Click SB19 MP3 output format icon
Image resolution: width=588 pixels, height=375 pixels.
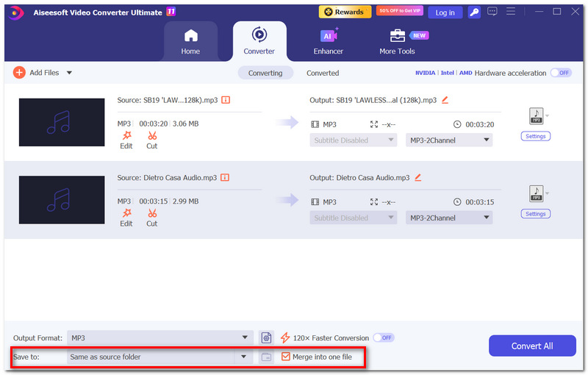(537, 116)
